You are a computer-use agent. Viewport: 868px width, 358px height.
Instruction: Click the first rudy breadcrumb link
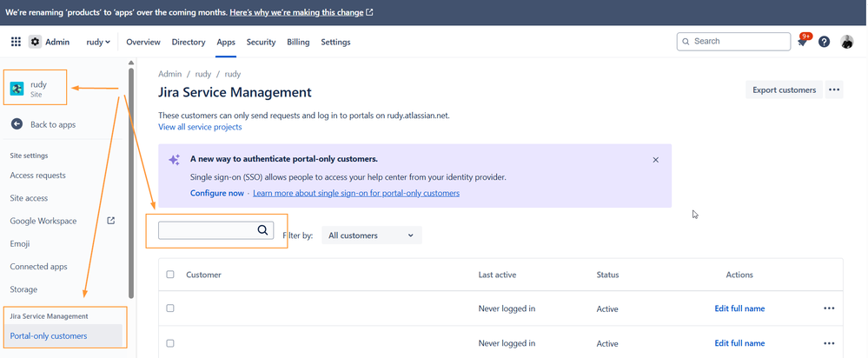tap(203, 74)
